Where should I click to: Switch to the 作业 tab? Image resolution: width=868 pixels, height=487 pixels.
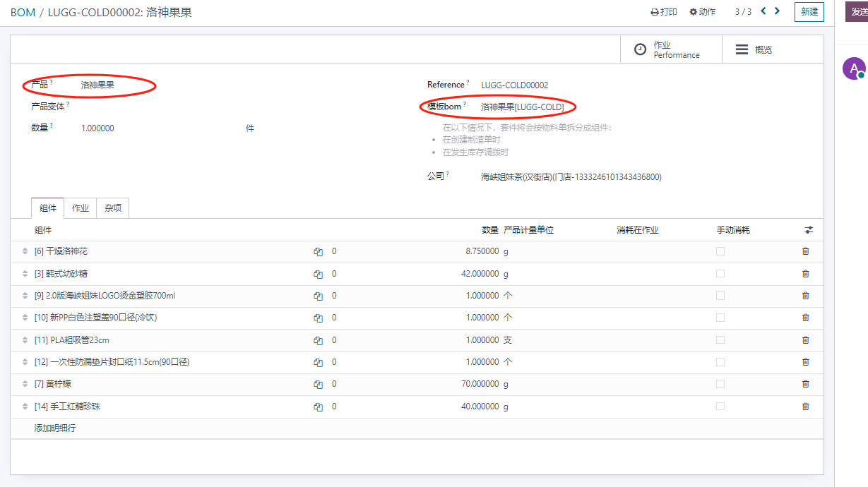tap(81, 208)
